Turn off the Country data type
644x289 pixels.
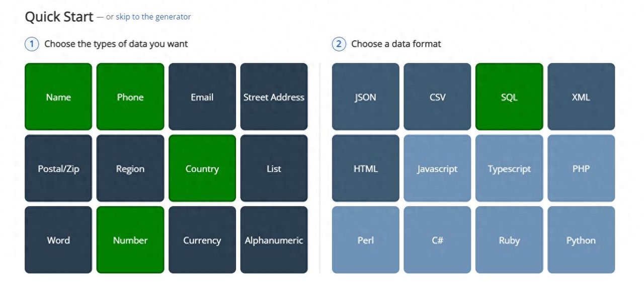pyautogui.click(x=202, y=168)
